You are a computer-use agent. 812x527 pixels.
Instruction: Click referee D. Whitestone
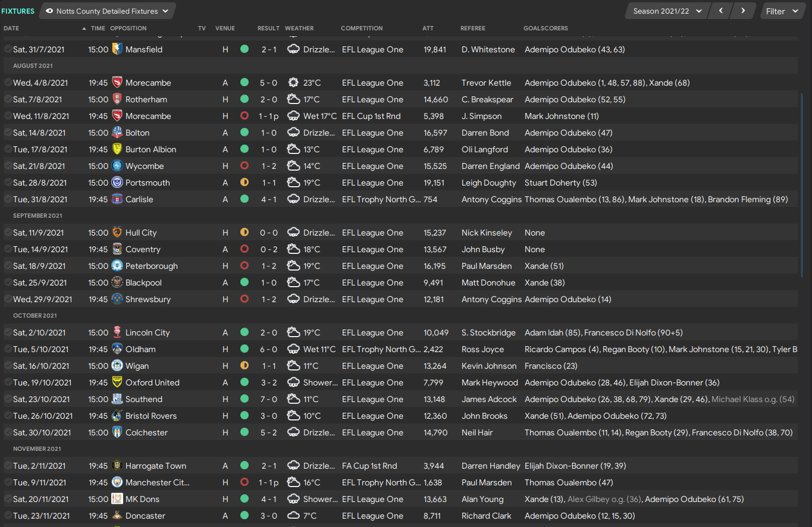point(488,49)
